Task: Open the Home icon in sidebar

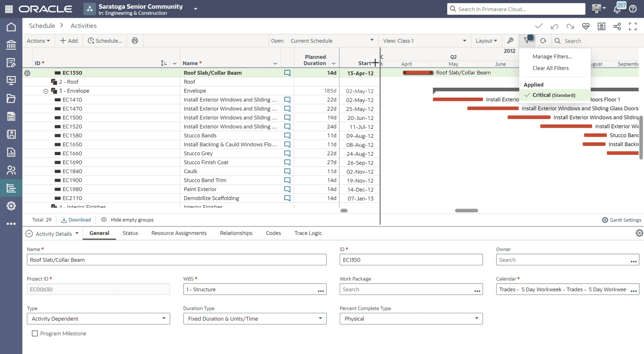Action: [11, 27]
